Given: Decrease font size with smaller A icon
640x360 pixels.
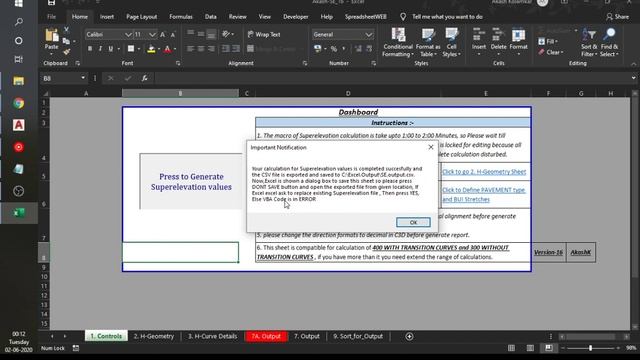Looking at the screenshot, I should (x=173, y=35).
